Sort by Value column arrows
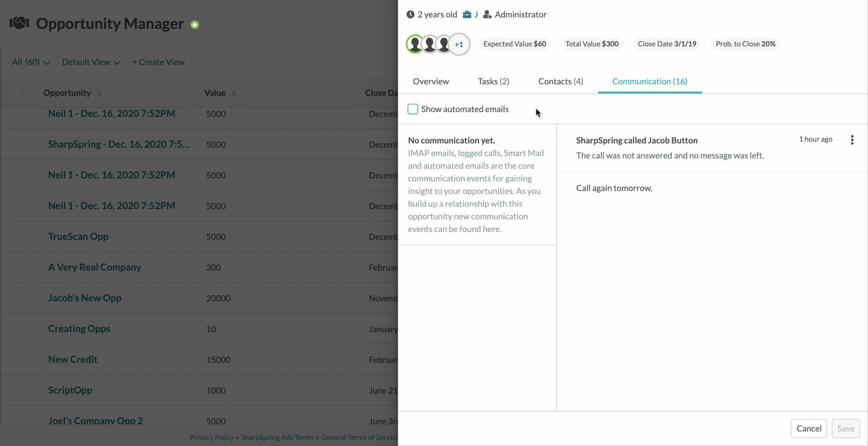Viewport: 868px width, 446px height. (234, 93)
